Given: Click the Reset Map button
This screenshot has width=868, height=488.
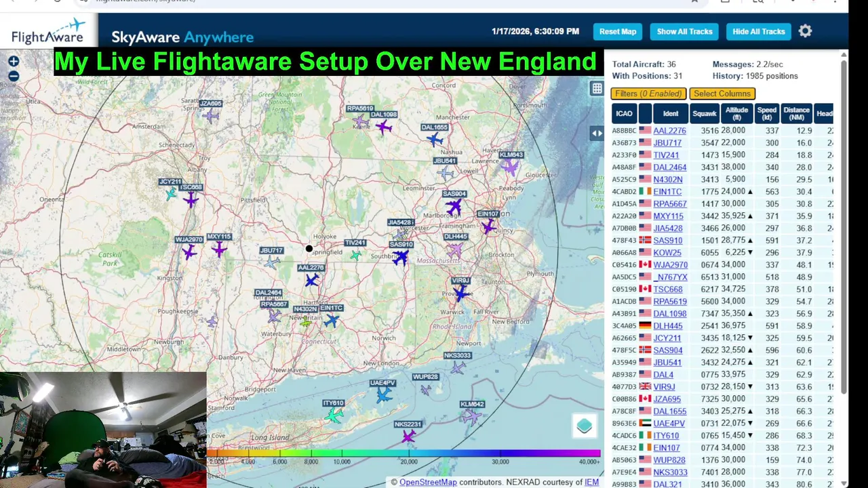Looking at the screenshot, I should pos(618,31).
